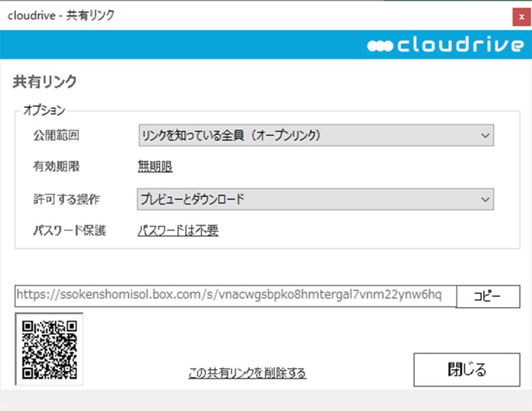This screenshot has width=532, height=411.
Task: Click the QR code image
Action: (49, 349)
